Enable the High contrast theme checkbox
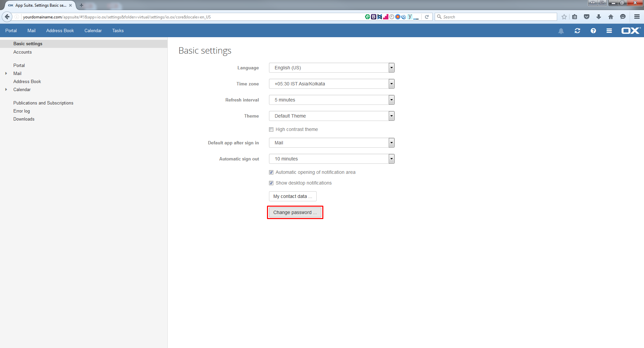This screenshot has height=348, width=644. coord(271,130)
